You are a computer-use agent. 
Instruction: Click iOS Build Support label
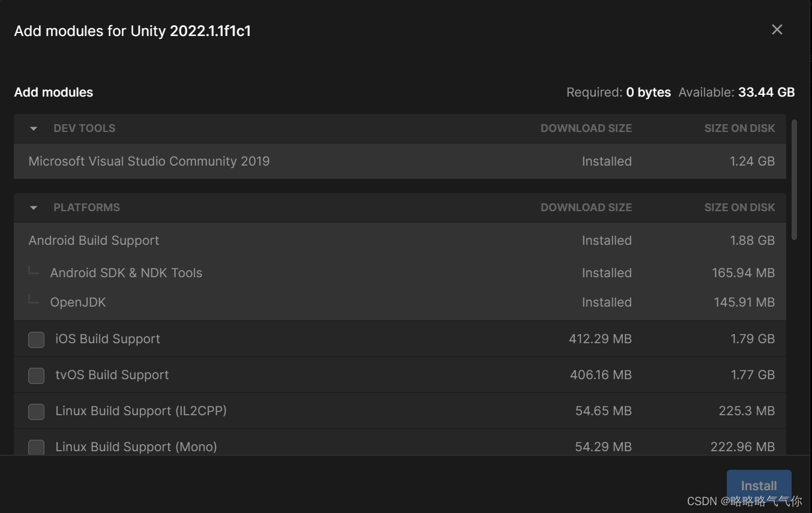coord(107,339)
